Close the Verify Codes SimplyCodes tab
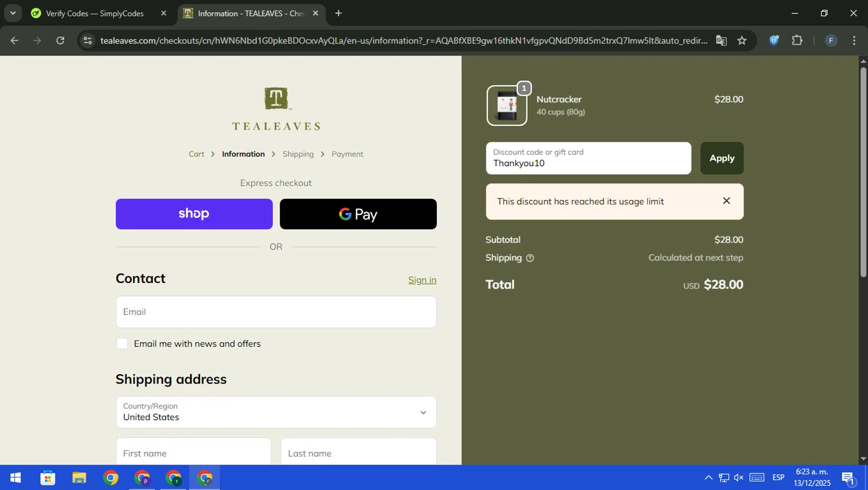 164,13
